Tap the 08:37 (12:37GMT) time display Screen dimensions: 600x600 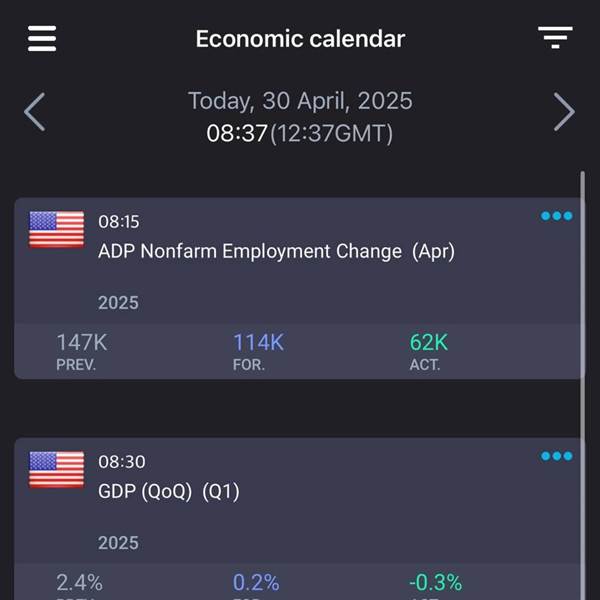click(300, 134)
